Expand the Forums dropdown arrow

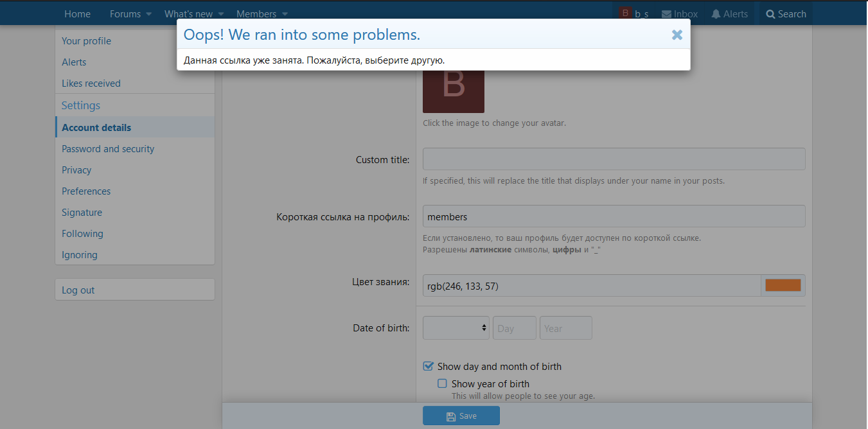coord(149,14)
